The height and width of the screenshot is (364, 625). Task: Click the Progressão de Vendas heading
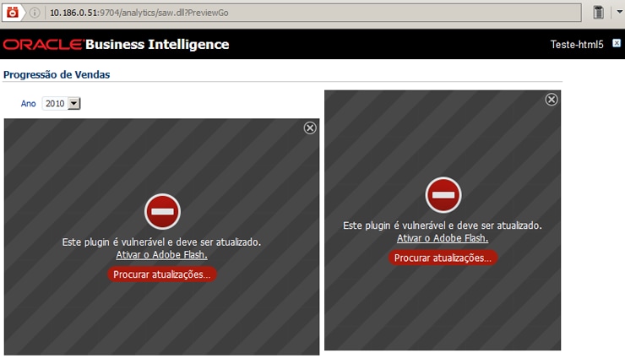pyautogui.click(x=57, y=74)
